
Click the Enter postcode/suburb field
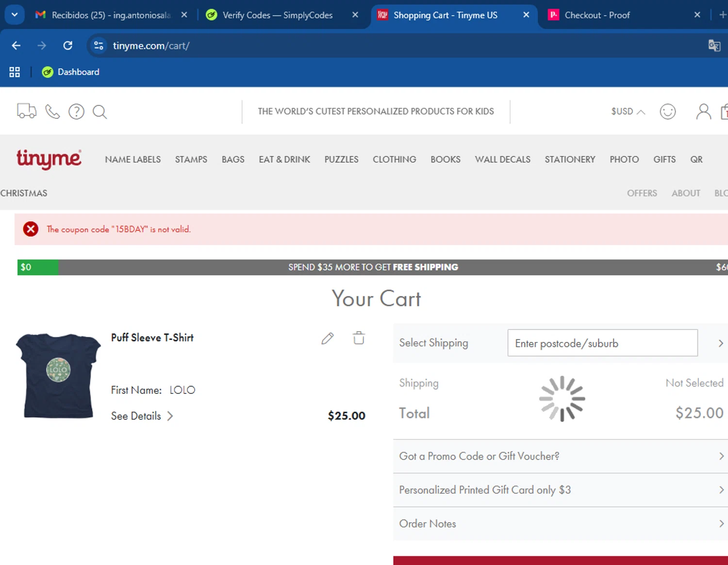coord(602,343)
